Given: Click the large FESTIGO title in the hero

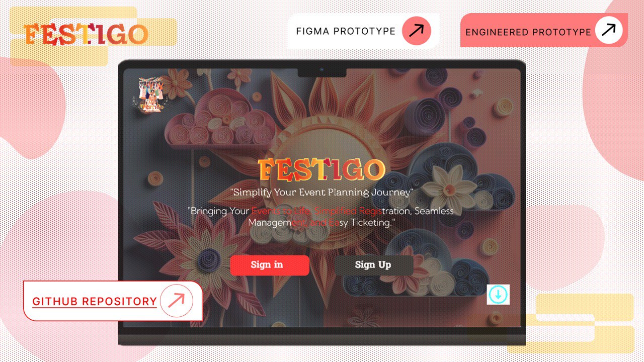Looking at the screenshot, I should point(322,170).
